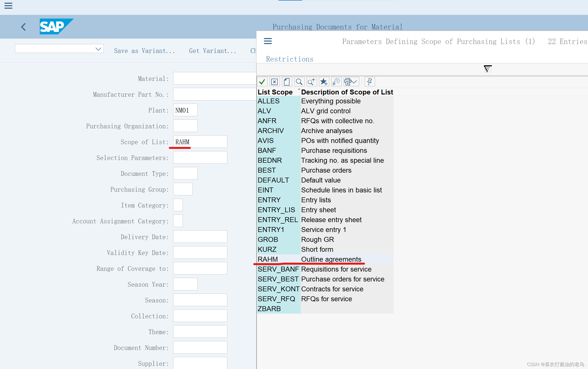
Task: Click the Find (magnifier) icon in the dialog
Action: (x=299, y=82)
